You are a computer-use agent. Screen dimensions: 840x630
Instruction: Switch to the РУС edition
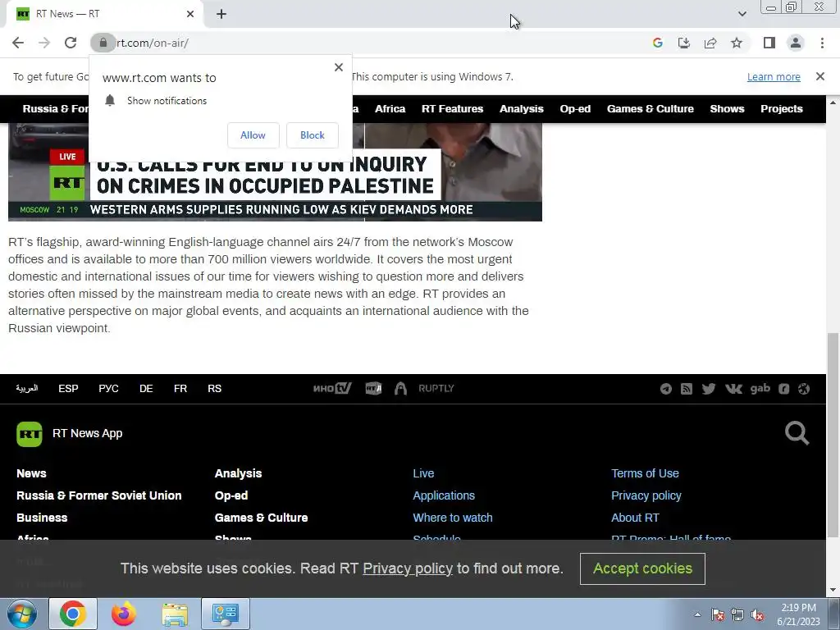(108, 388)
